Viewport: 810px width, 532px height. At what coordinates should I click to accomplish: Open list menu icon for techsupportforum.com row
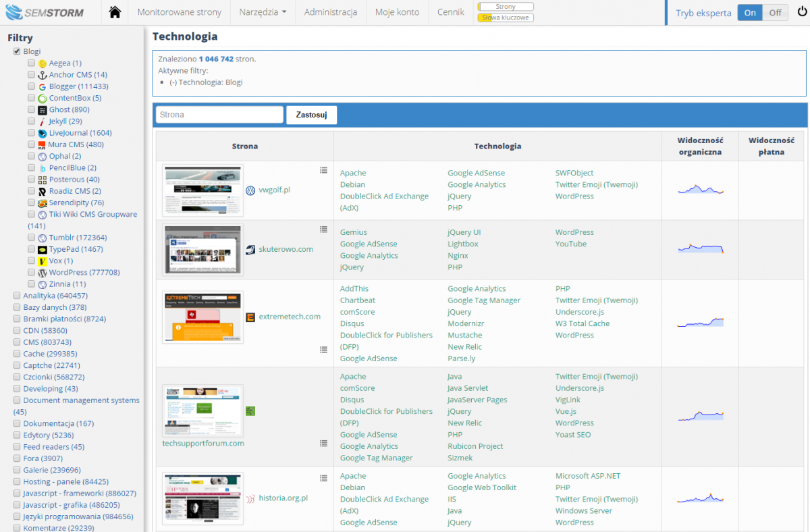[323, 444]
